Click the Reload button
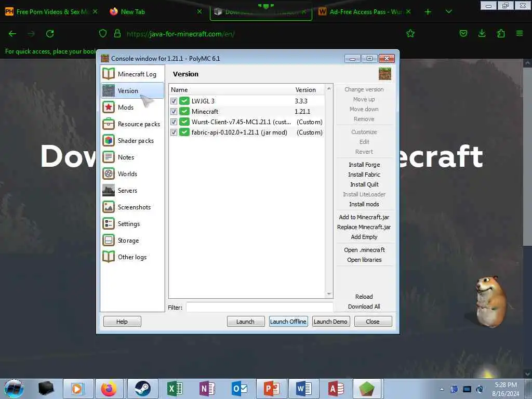The image size is (532, 399). pos(364,297)
